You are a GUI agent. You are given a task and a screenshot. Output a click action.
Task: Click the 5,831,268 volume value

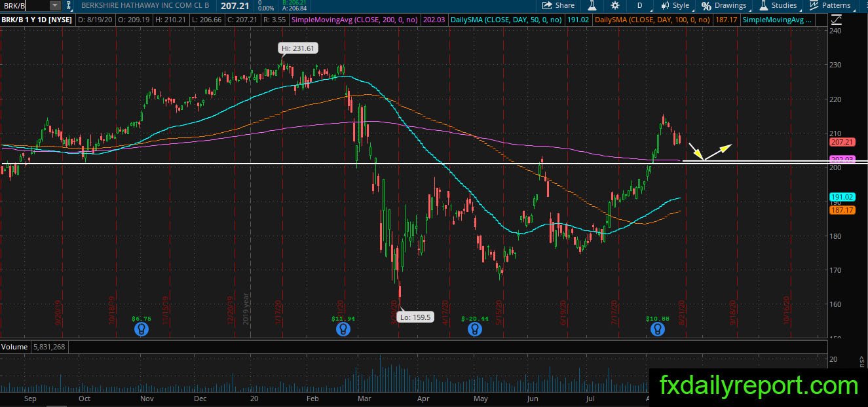pos(48,347)
